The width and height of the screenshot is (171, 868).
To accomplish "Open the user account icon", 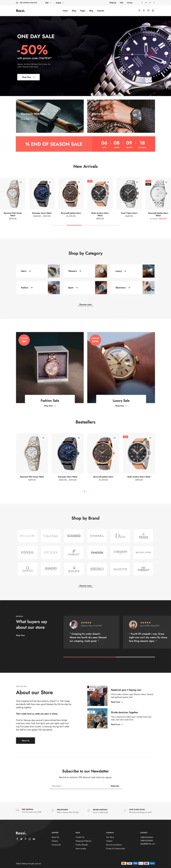I will pyautogui.click(x=143, y=11).
